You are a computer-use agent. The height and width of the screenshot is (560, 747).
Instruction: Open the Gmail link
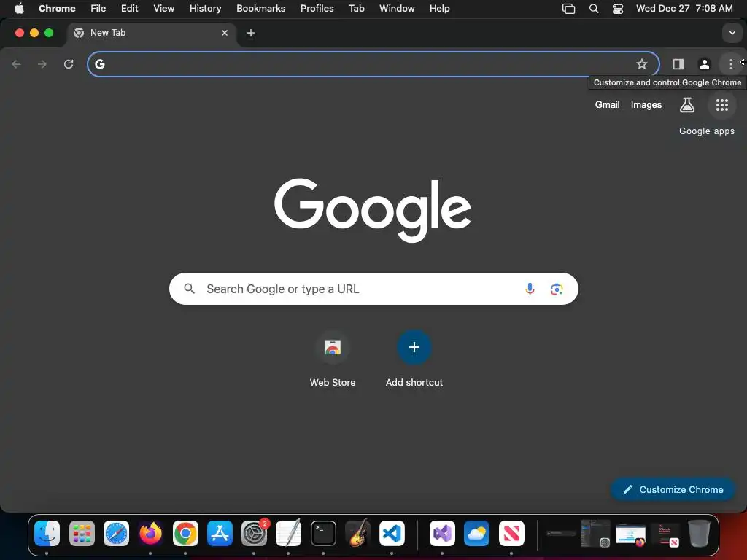coord(607,105)
